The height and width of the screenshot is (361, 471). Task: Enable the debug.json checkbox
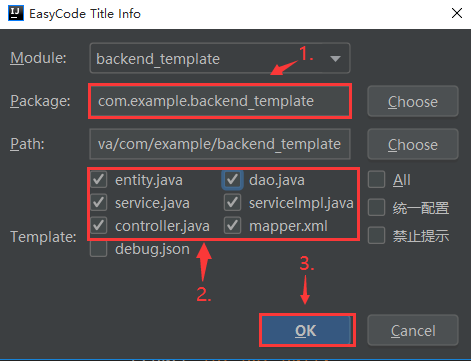pos(99,249)
